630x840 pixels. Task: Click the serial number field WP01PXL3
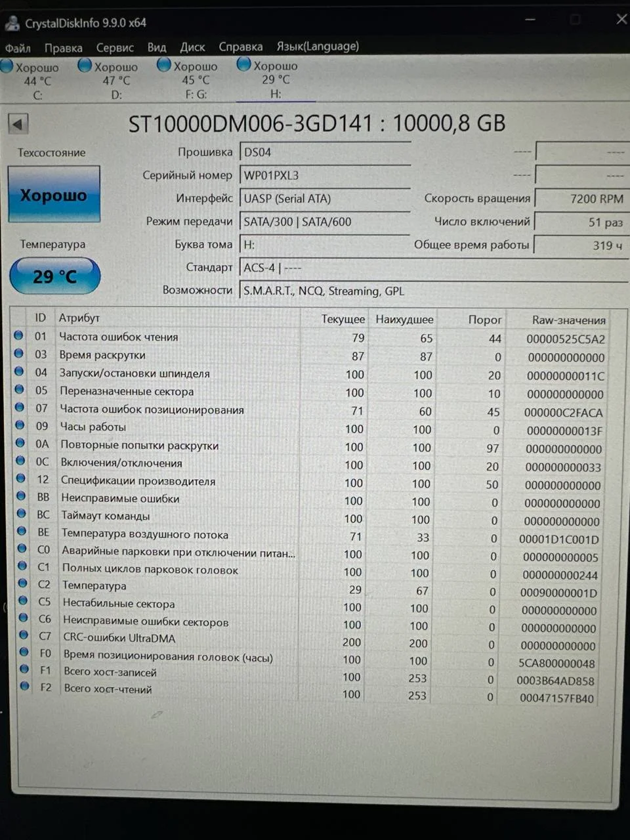(x=325, y=176)
